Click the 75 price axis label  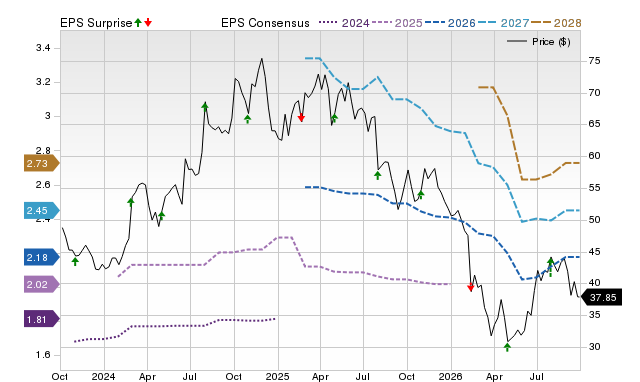594,61
